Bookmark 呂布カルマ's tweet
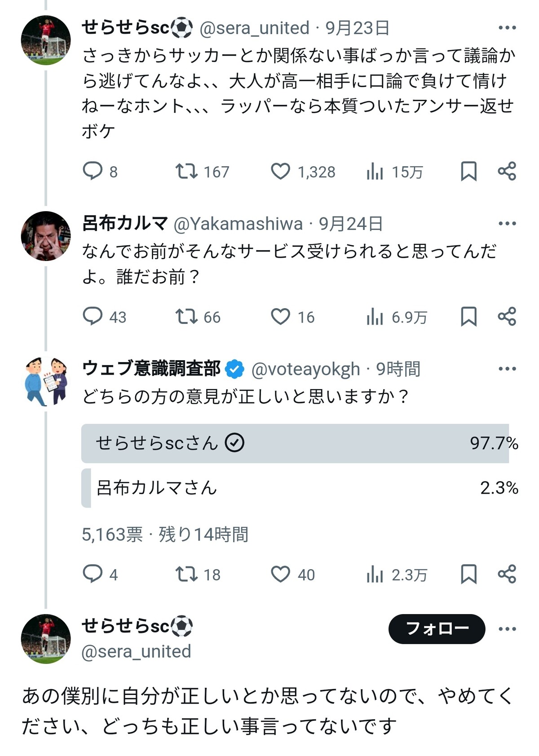This screenshot has width=539, height=756. 468,317
